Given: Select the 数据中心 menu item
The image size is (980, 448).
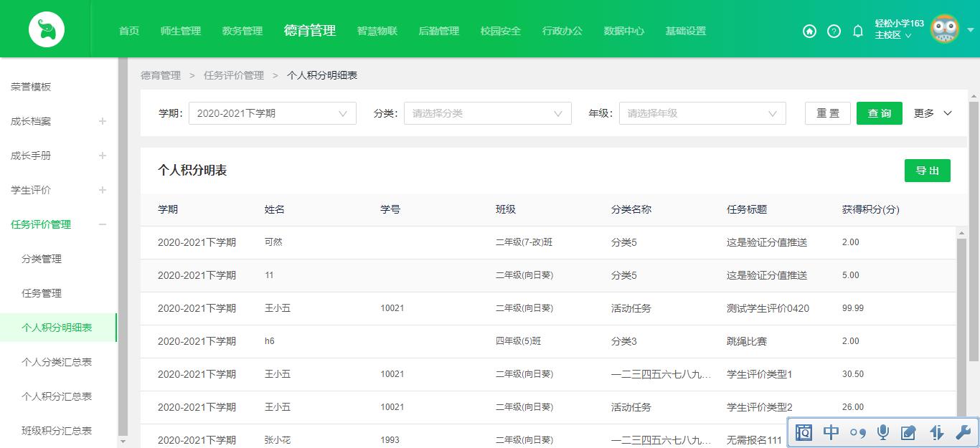Looking at the screenshot, I should [624, 31].
